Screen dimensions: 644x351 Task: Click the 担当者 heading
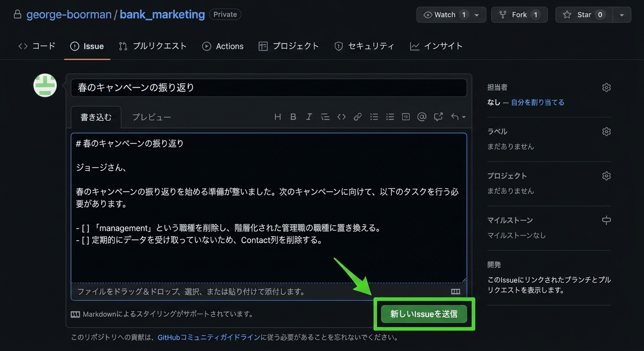click(x=497, y=87)
